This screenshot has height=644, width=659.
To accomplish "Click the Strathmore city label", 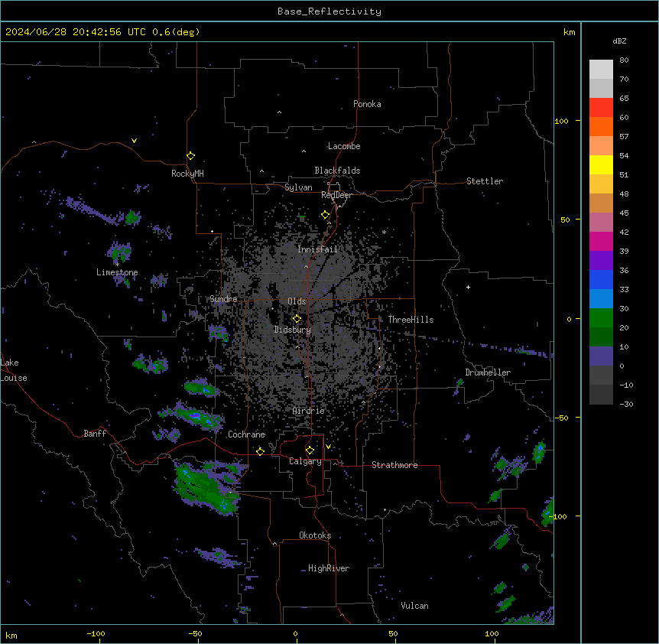I will point(394,465).
